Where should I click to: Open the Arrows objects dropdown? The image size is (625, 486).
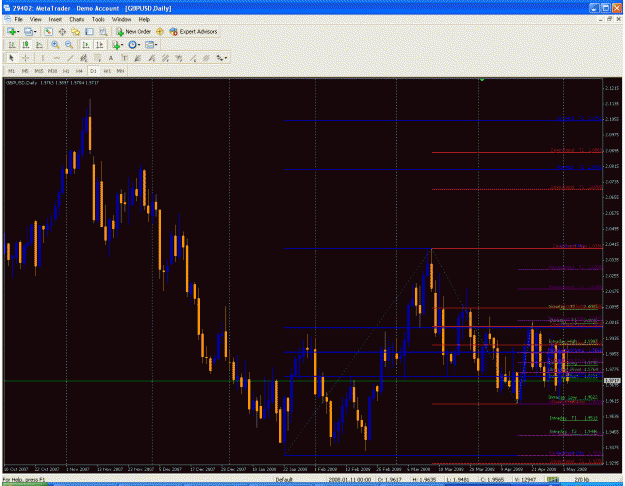(222, 58)
